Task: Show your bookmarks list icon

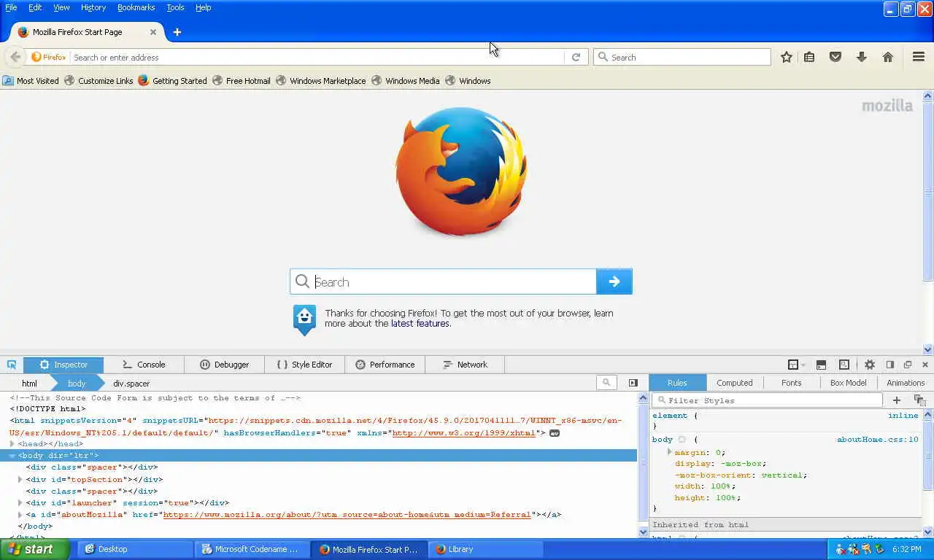Action: (x=809, y=57)
